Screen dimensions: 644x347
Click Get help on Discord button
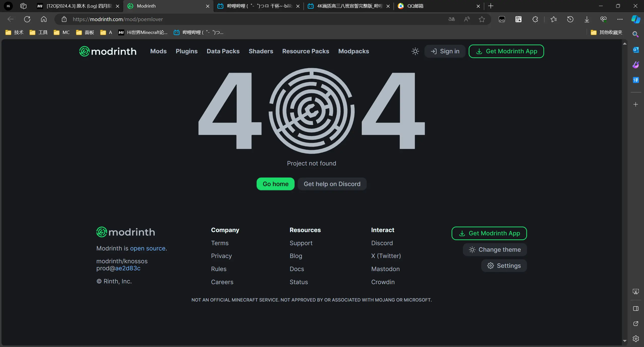tap(332, 184)
